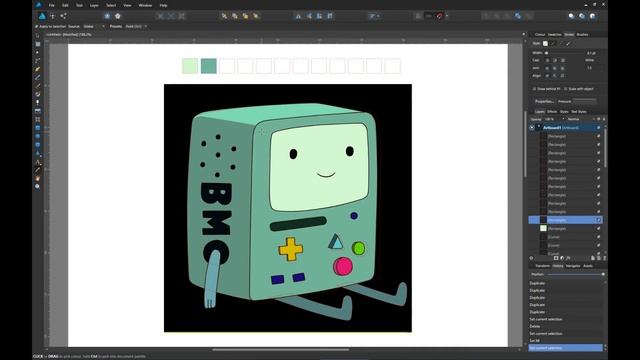Select the Pen tool

(38, 69)
